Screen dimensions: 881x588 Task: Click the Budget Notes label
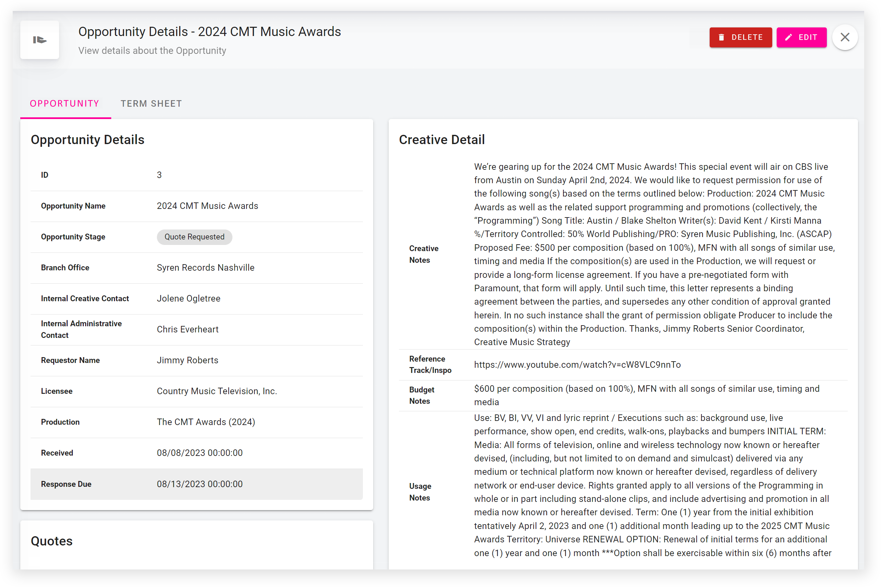point(421,395)
